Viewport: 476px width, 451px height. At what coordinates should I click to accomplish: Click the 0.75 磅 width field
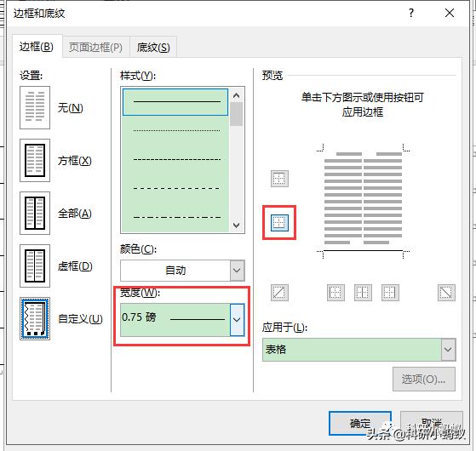[175, 320]
